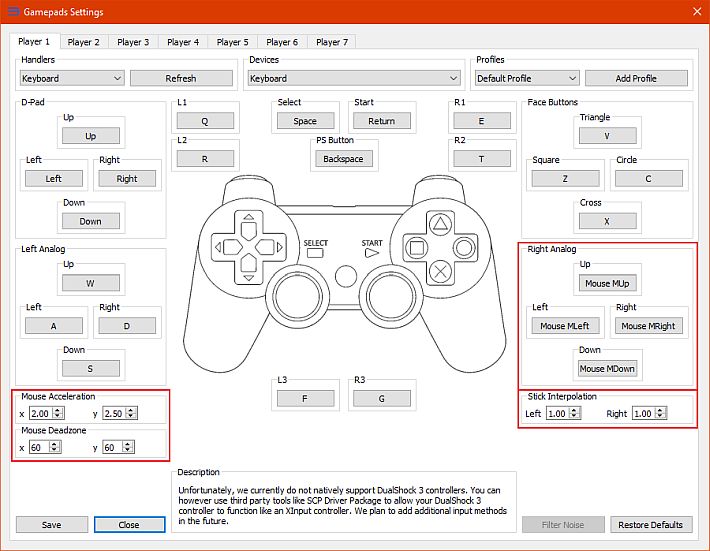Rebind Left Analog Right D
710x551 pixels.
127,326
